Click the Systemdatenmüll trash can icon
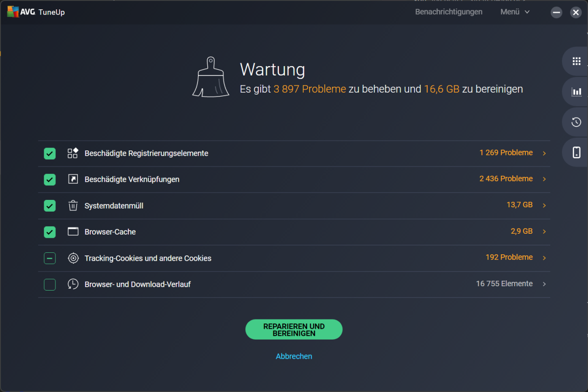Screen dimensions: 588x392 pyautogui.click(x=73, y=206)
